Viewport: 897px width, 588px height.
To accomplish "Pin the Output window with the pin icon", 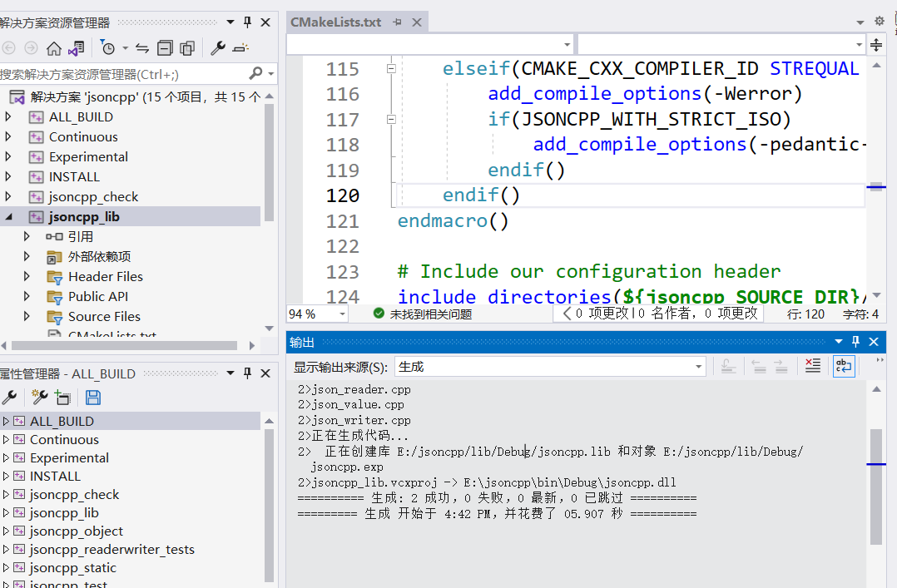I will 855,341.
